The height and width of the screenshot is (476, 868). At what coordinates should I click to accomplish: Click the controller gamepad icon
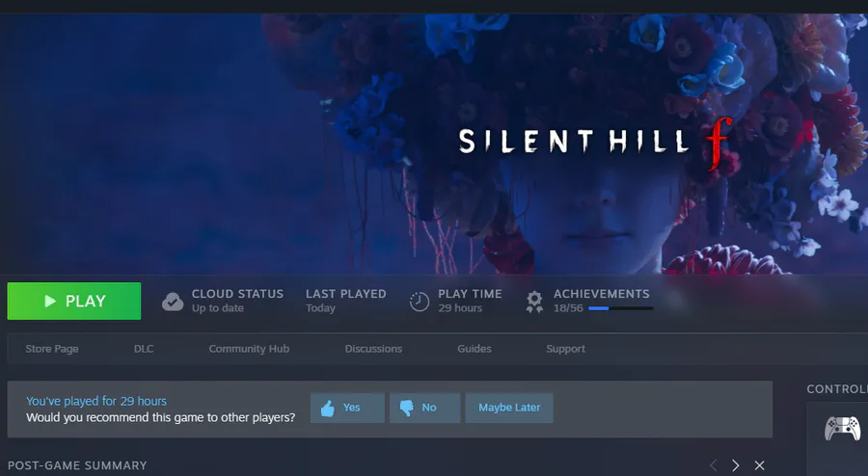click(843, 429)
